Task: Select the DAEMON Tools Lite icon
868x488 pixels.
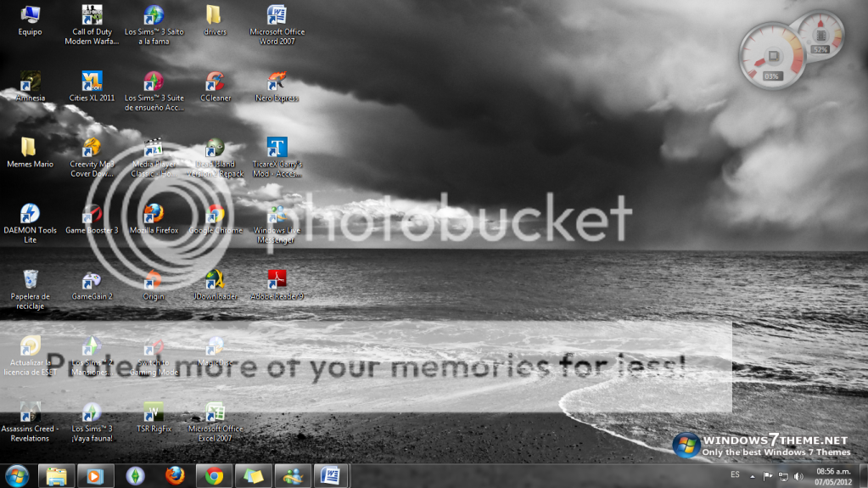Action: pos(30,214)
